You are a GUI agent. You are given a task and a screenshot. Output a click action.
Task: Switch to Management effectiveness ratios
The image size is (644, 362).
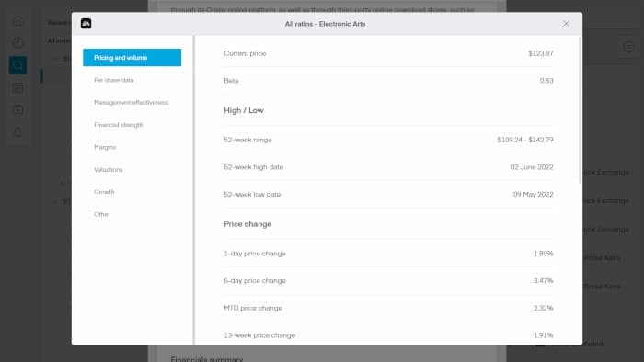tap(131, 103)
